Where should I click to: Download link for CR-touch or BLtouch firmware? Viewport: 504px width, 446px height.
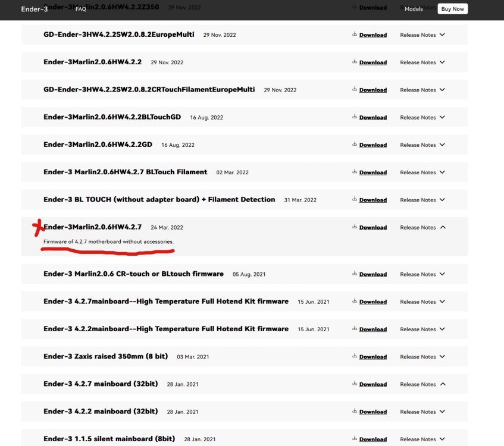click(x=373, y=274)
